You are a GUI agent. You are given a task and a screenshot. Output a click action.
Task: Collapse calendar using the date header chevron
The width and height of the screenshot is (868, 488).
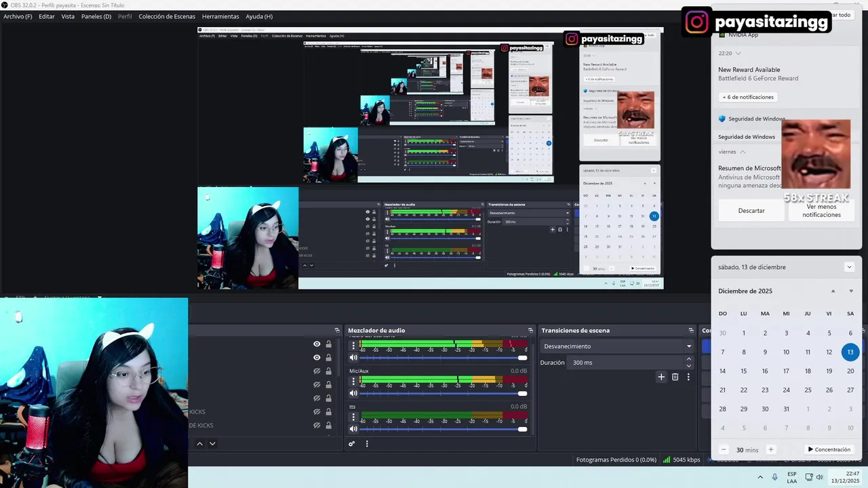pyautogui.click(x=849, y=267)
